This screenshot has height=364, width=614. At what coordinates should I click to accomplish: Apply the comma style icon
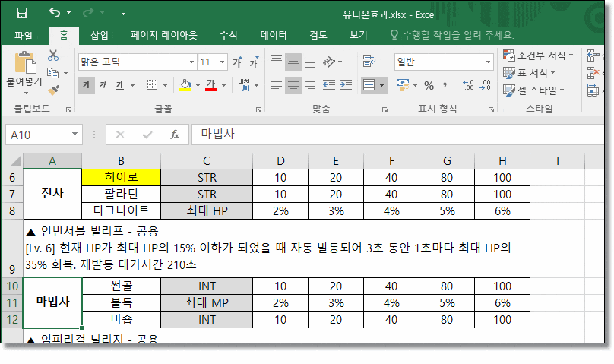(x=445, y=85)
